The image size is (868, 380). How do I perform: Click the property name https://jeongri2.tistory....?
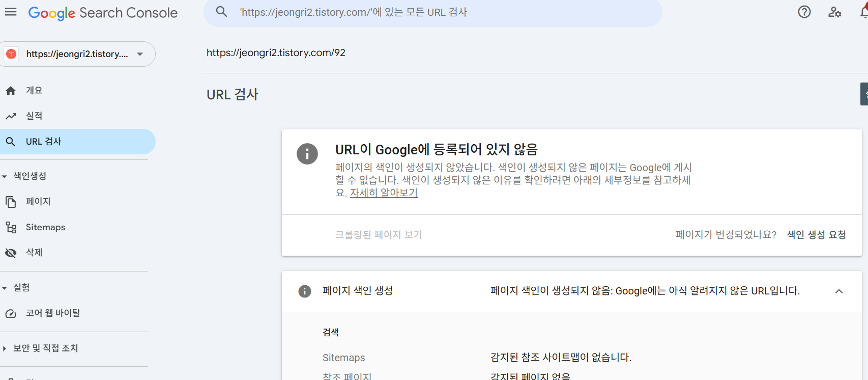[x=77, y=54]
